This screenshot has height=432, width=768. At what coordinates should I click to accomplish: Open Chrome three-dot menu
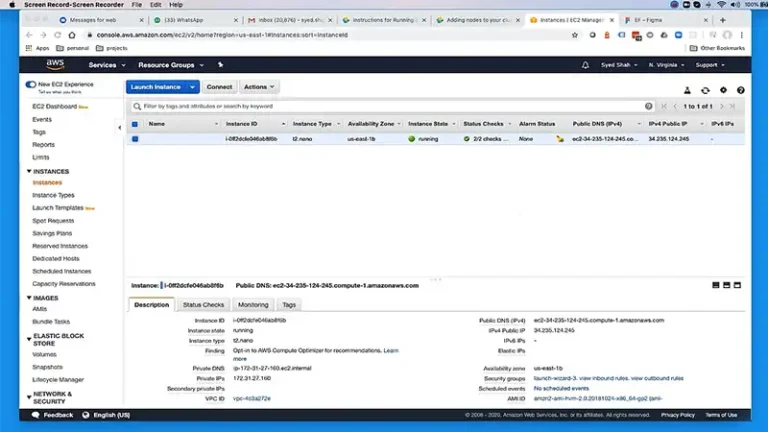point(742,35)
